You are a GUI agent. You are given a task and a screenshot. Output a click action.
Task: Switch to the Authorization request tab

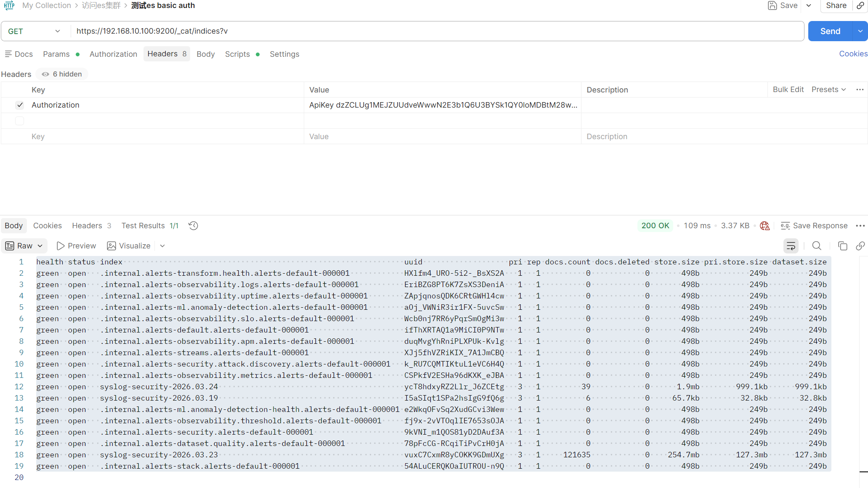tap(113, 54)
